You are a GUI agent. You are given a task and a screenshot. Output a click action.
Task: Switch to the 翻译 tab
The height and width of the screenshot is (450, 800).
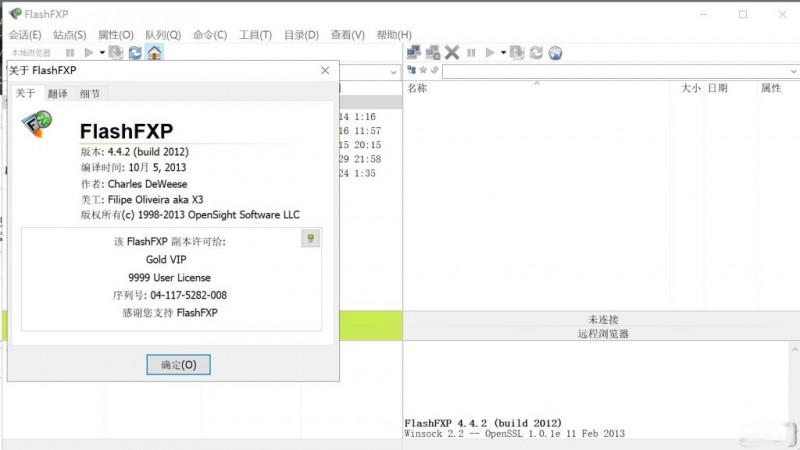(x=57, y=93)
